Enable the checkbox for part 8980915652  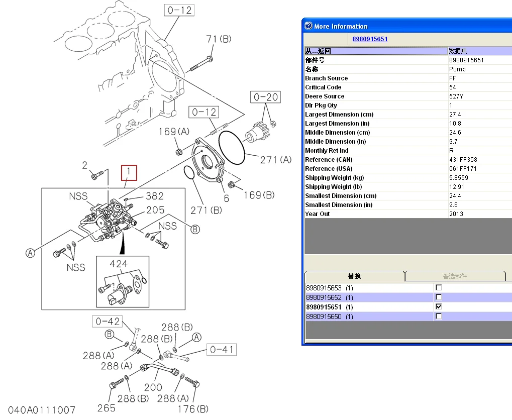point(439,297)
